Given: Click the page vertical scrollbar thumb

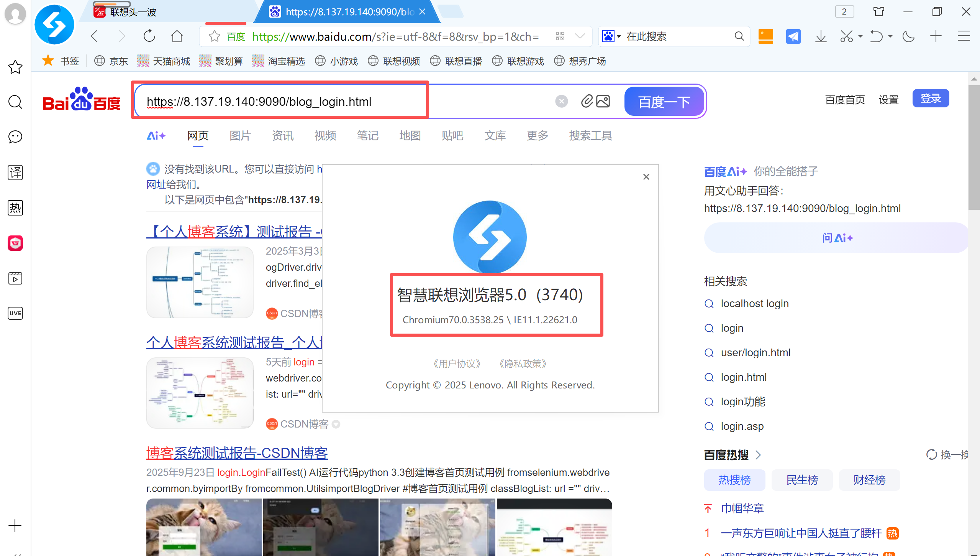Looking at the screenshot, I should tap(973, 148).
